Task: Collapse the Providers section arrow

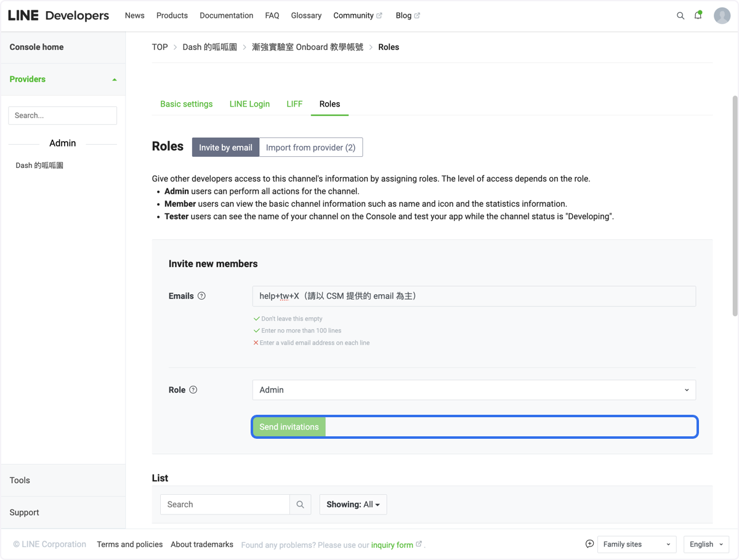Action: point(115,79)
